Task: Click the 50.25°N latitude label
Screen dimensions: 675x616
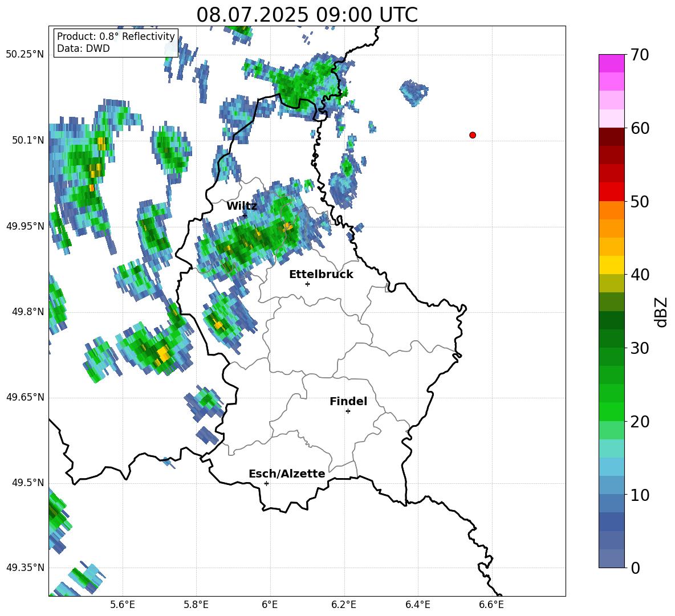Action: 25,55
